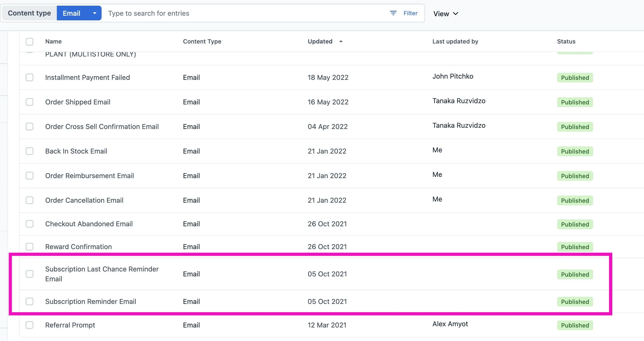The image size is (644, 341).
Task: Tick the Reward Confirmation checkbox
Action: click(30, 247)
